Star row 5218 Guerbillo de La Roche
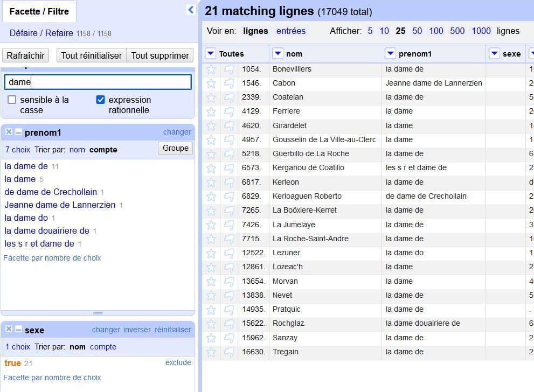534x392 pixels. [211, 154]
